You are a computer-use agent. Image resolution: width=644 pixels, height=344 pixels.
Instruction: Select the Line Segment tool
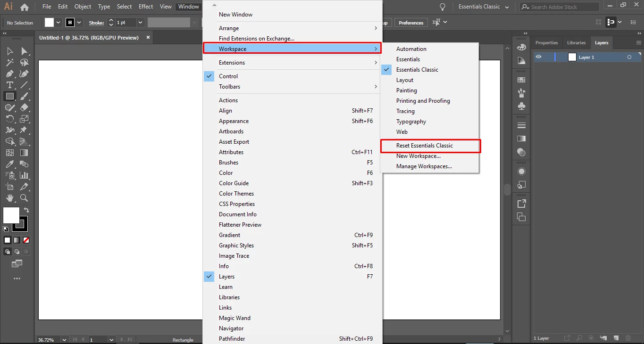coord(24,85)
